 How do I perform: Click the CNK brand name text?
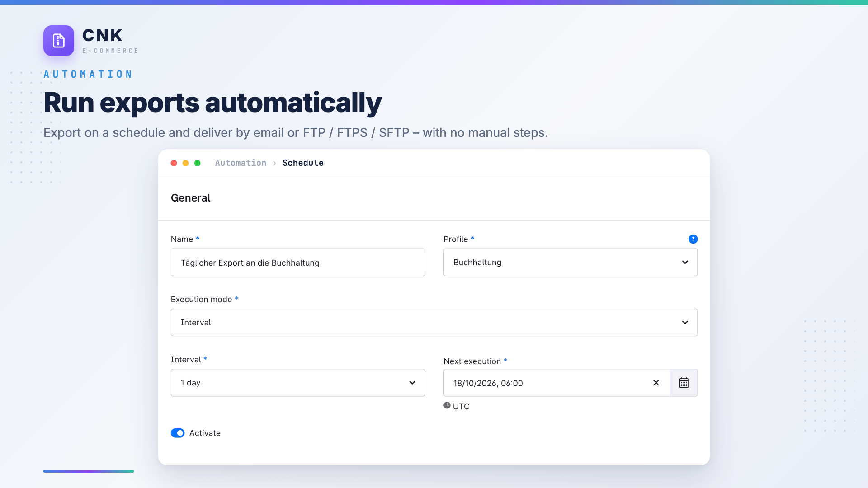click(103, 35)
